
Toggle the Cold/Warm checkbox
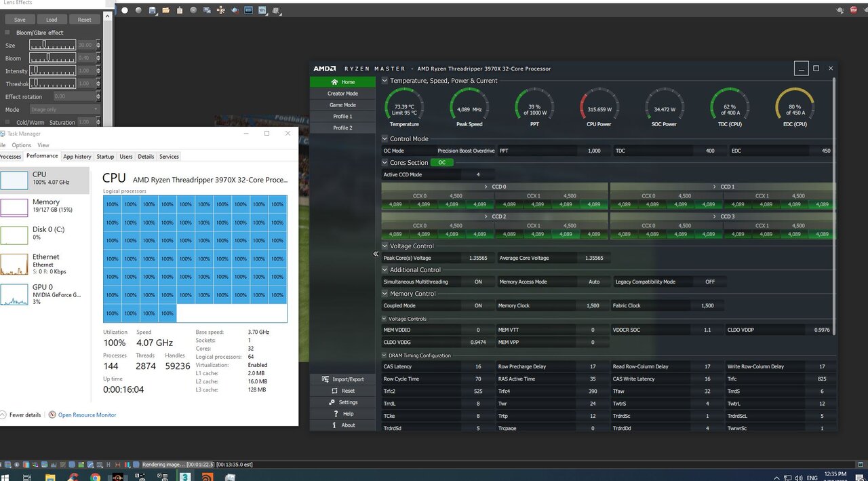(7, 123)
